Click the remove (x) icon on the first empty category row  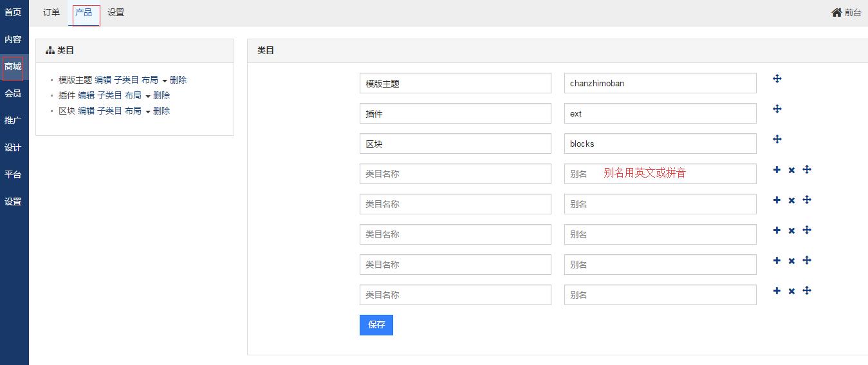pyautogui.click(x=791, y=171)
